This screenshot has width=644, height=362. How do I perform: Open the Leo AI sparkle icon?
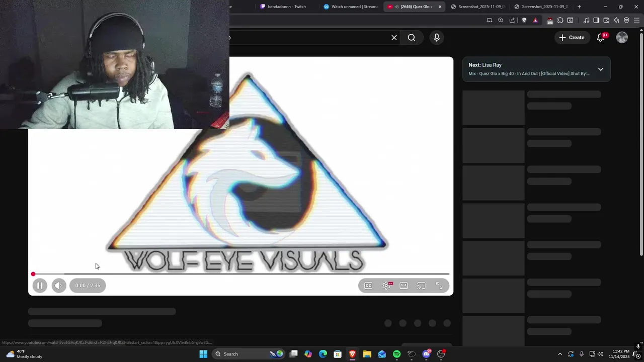pyautogui.click(x=616, y=20)
